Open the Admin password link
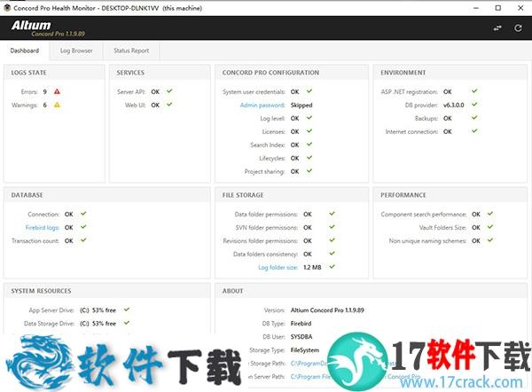The height and width of the screenshot is (392, 532). click(x=261, y=105)
